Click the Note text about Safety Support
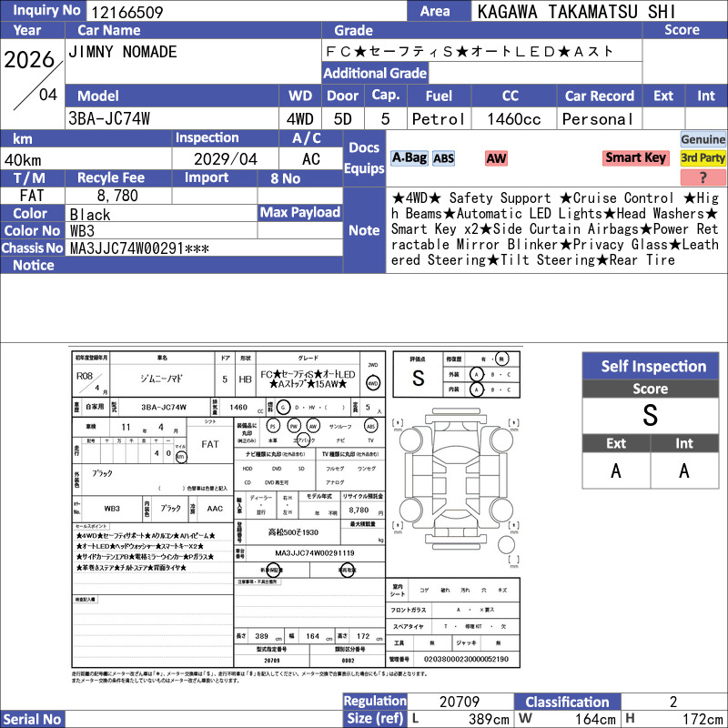This screenshot has height=728, width=728. 555,229
